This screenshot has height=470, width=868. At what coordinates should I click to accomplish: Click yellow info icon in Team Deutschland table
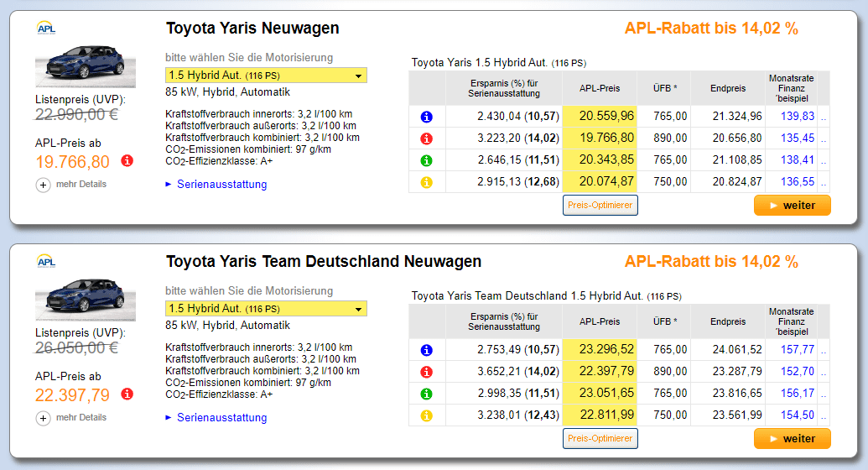pos(426,415)
